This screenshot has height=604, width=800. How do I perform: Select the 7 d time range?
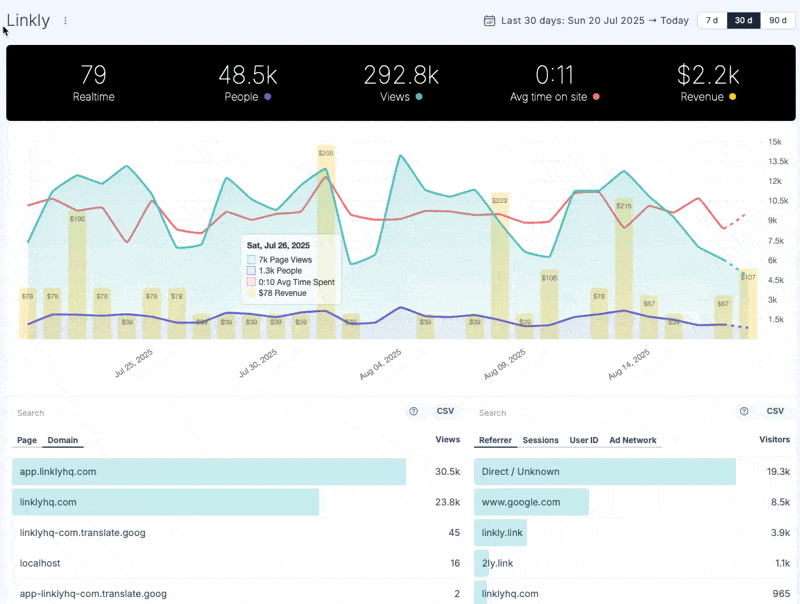(711, 20)
